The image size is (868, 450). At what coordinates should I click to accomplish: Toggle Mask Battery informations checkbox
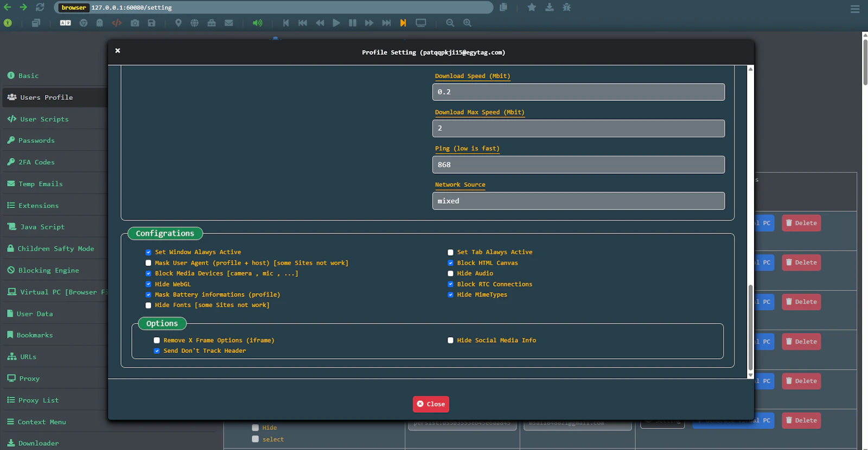149,295
